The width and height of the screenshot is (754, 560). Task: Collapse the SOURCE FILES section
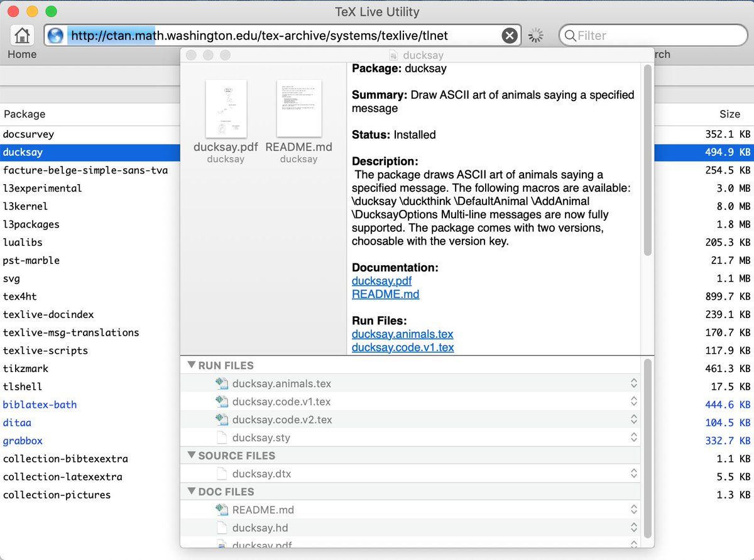[x=191, y=456]
